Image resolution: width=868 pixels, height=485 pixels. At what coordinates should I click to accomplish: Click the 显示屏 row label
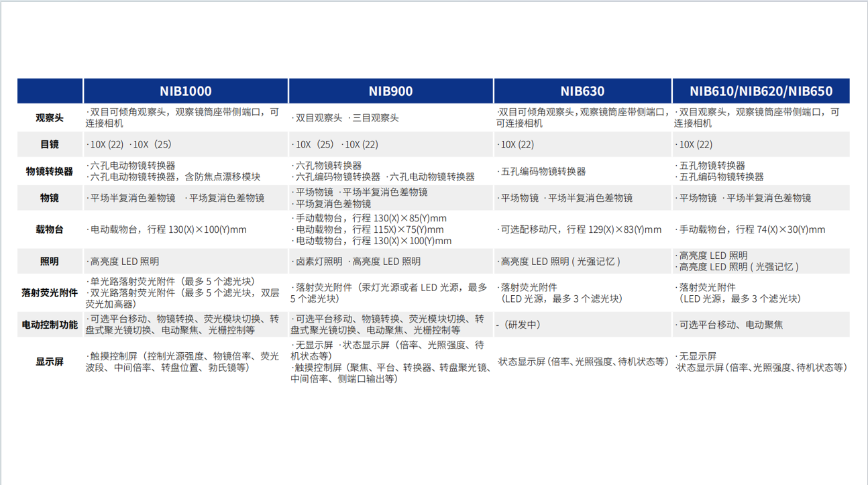49,361
